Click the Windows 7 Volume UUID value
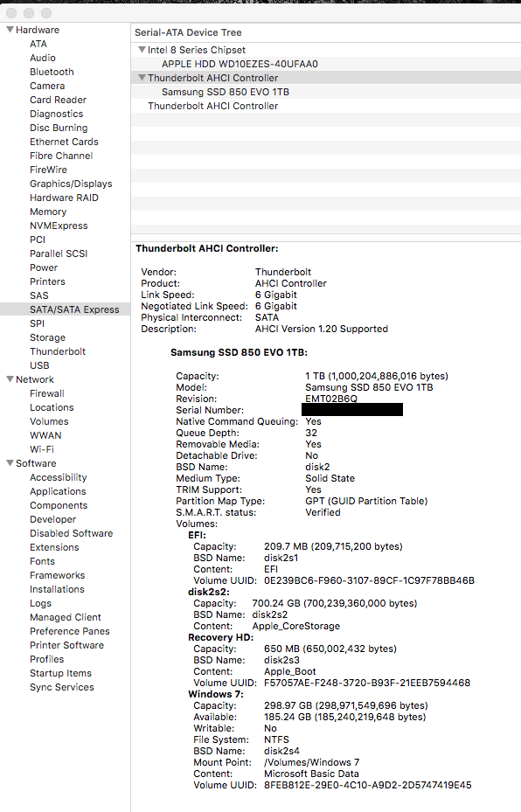The width and height of the screenshot is (521, 812). tap(368, 785)
